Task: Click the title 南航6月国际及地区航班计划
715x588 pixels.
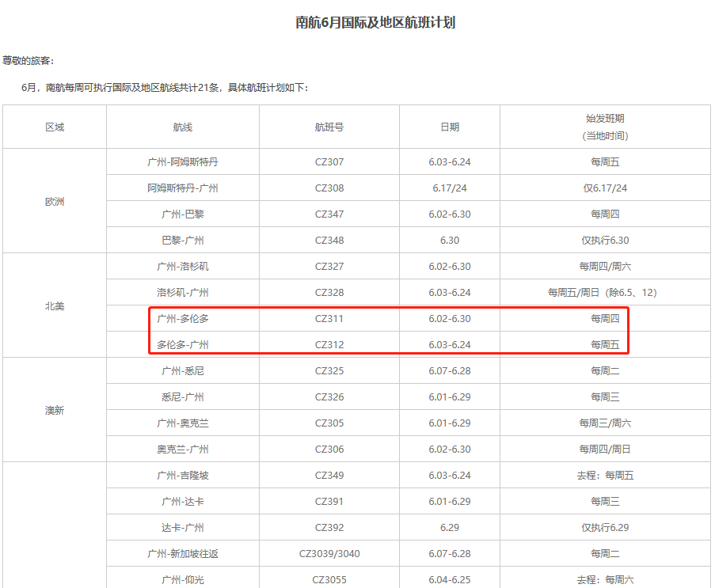Action: [375, 22]
